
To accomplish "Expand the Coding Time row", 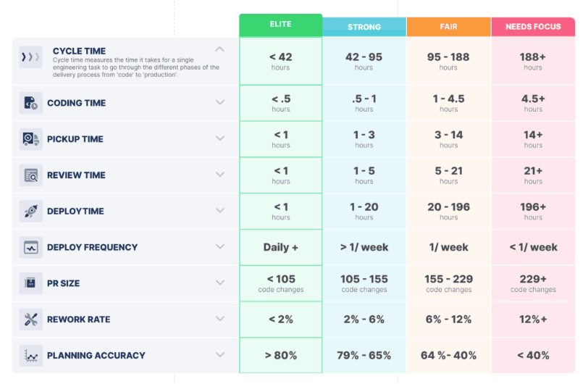I will (x=220, y=103).
